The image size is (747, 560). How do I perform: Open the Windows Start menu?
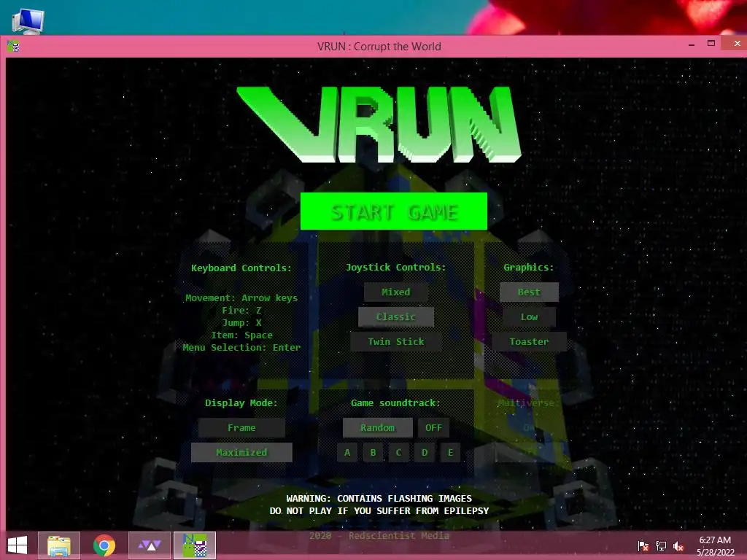(18, 545)
